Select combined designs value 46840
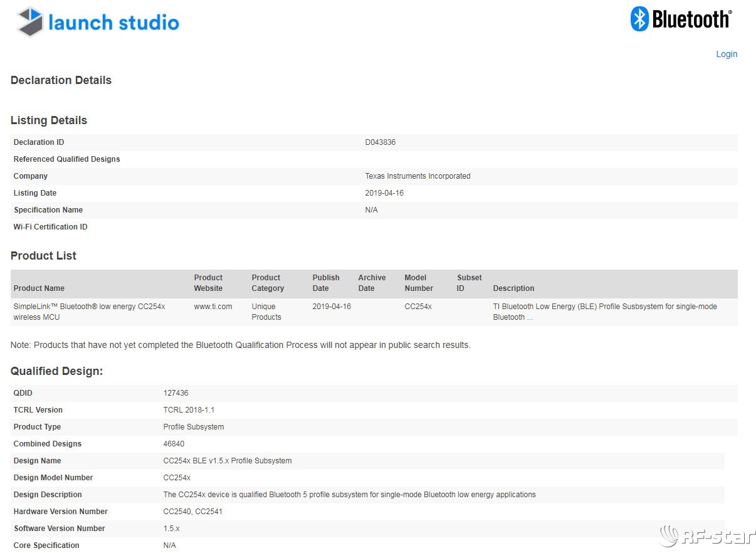The width and height of the screenshot is (756, 553). 174,444
